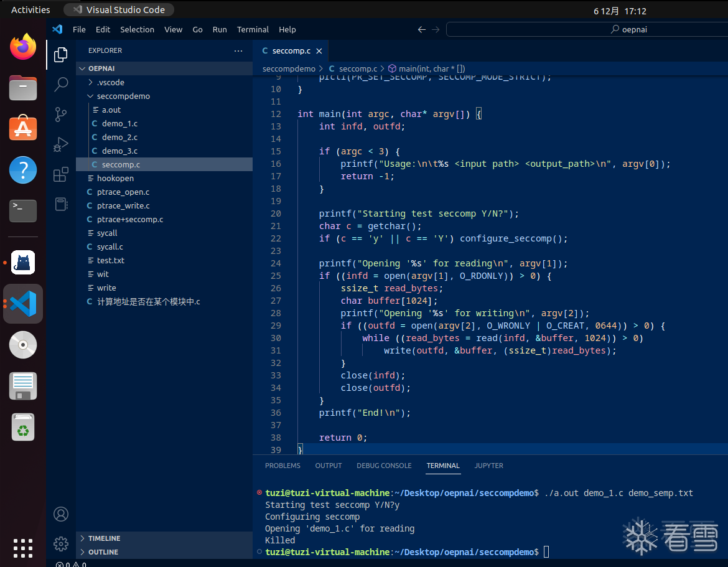
Task: Open Files manager from the dock
Action: pyautogui.click(x=23, y=88)
